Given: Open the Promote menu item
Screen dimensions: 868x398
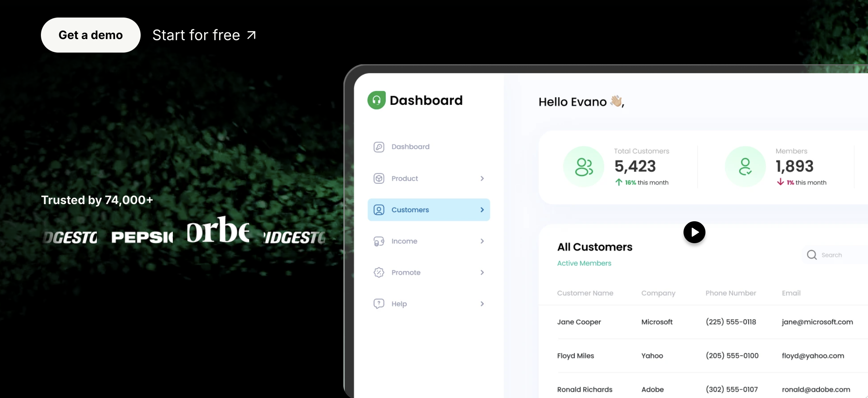Looking at the screenshot, I should click(x=429, y=272).
